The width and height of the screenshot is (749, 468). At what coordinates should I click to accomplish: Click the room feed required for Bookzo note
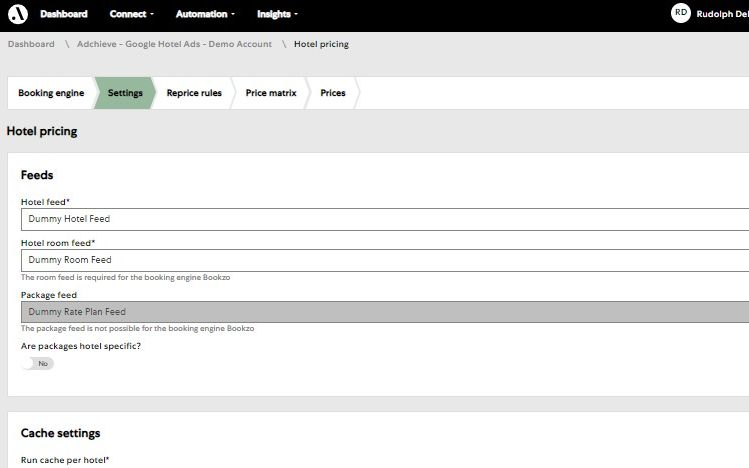tap(125, 277)
